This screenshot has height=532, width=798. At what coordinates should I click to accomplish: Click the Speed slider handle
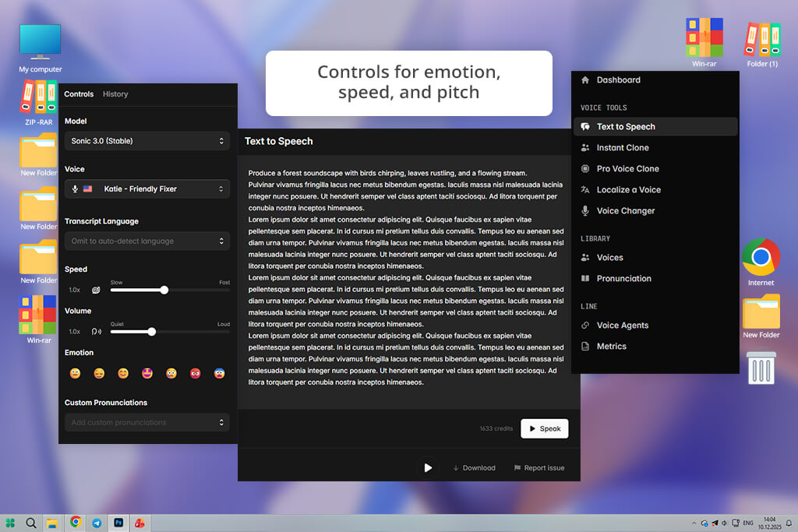pos(164,290)
